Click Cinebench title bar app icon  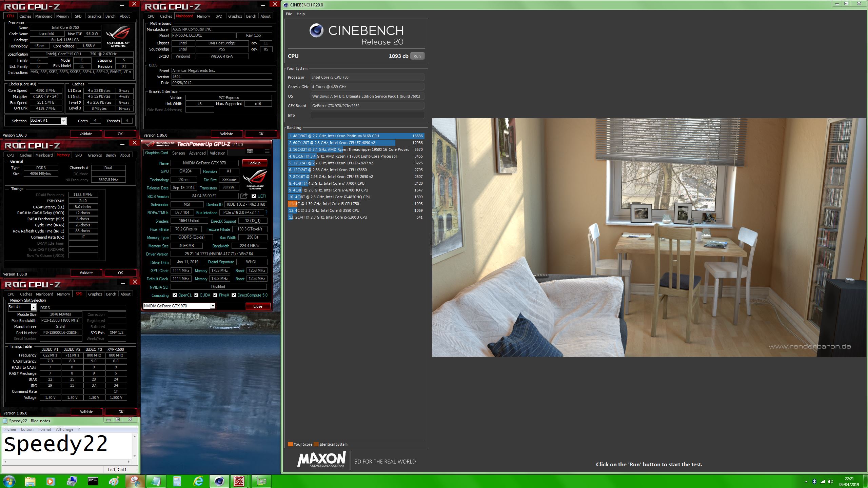click(x=286, y=5)
